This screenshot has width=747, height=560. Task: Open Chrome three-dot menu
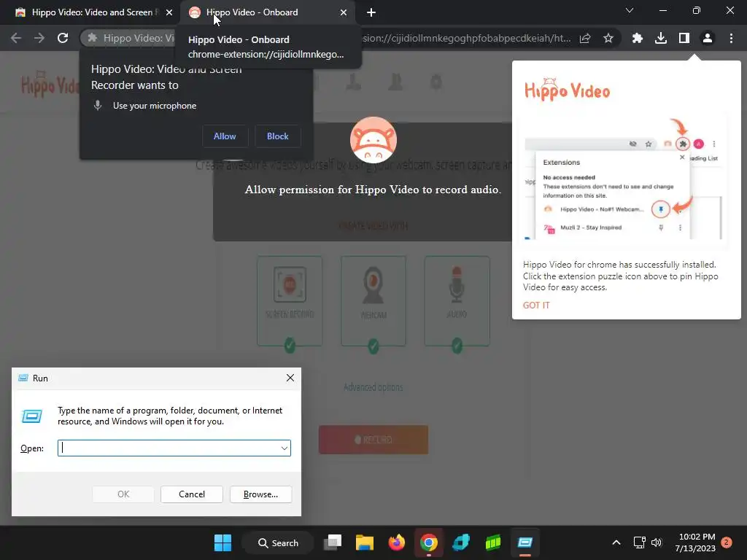coord(731,38)
